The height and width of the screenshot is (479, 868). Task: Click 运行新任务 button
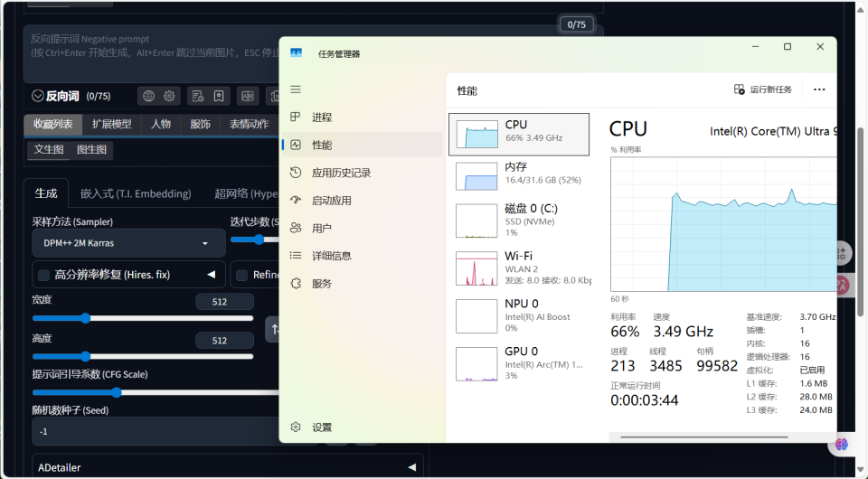click(763, 89)
